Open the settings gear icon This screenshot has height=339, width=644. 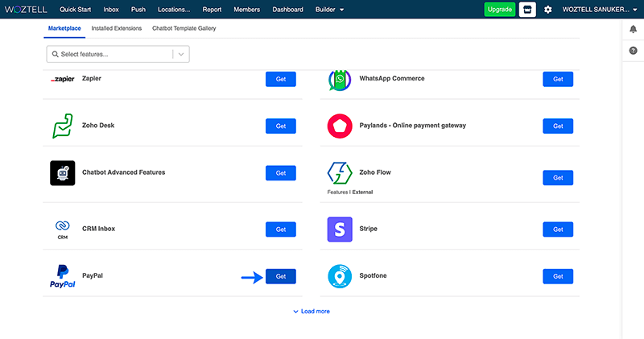548,10
